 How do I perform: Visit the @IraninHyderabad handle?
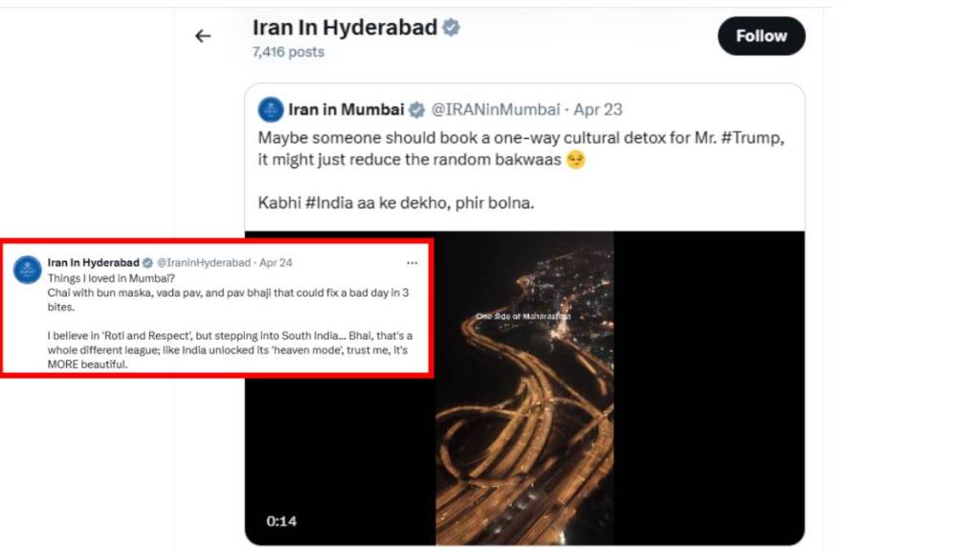pyautogui.click(x=204, y=263)
